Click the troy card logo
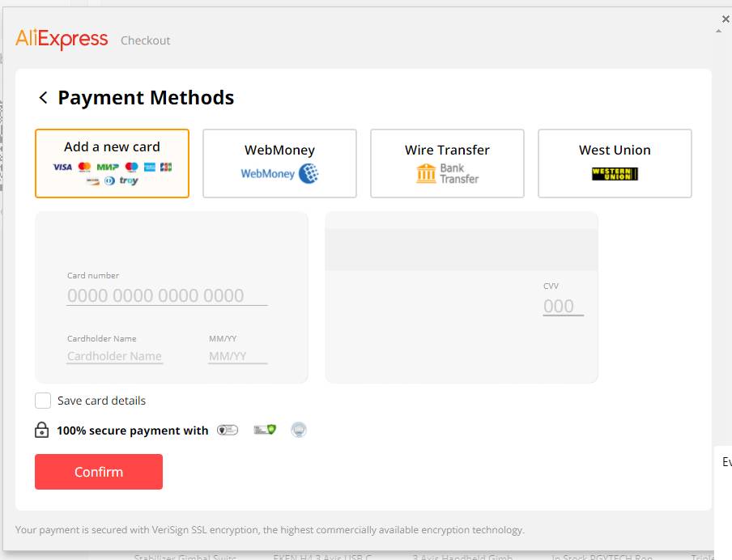732x560 pixels. coord(129,180)
